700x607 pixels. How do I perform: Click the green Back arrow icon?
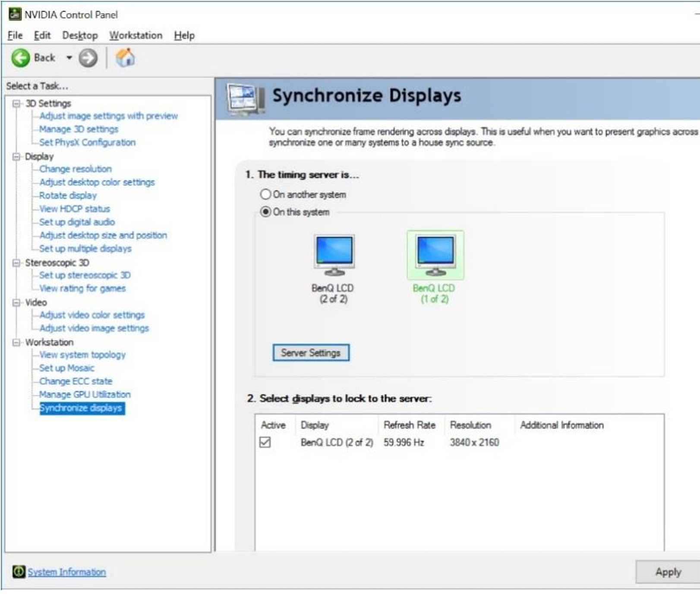(20, 58)
